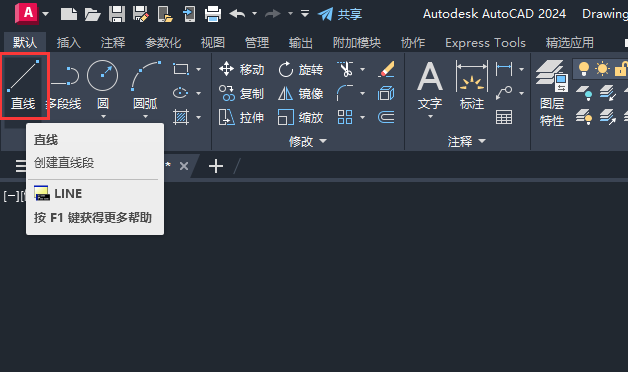
Task: Expand the rectangle tool dropdown arrow
Action: tap(199, 69)
